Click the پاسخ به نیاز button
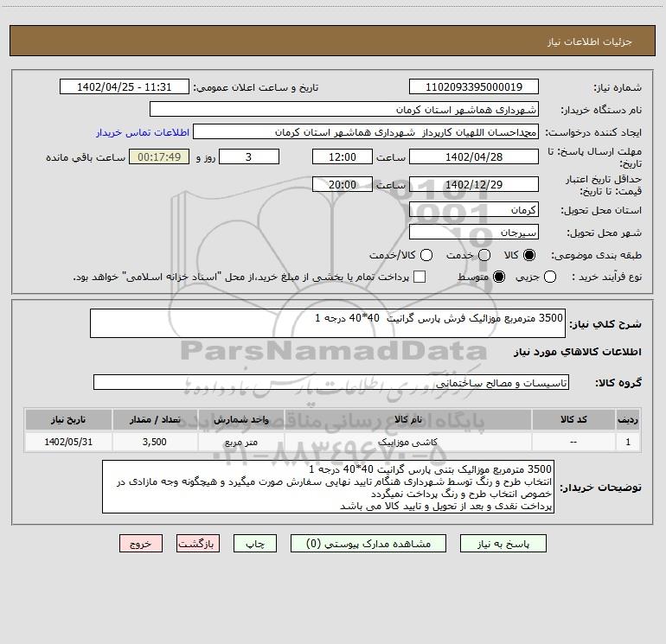Screen dimensions: 666x644 click(503, 544)
